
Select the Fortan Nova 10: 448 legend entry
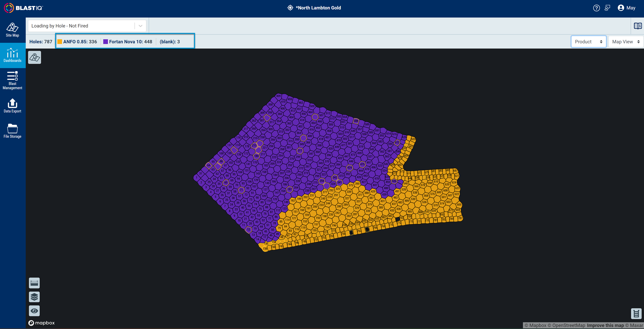[x=128, y=42]
